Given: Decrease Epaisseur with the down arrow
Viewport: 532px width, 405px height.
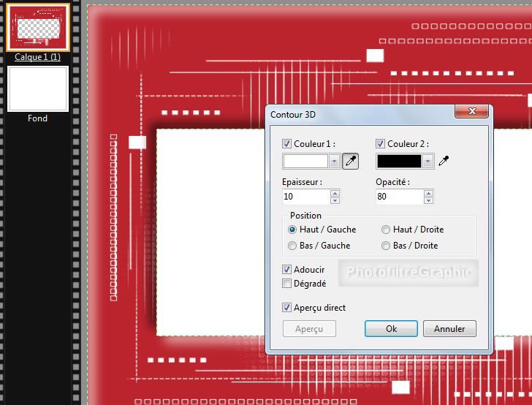Looking at the screenshot, I should pos(335,200).
